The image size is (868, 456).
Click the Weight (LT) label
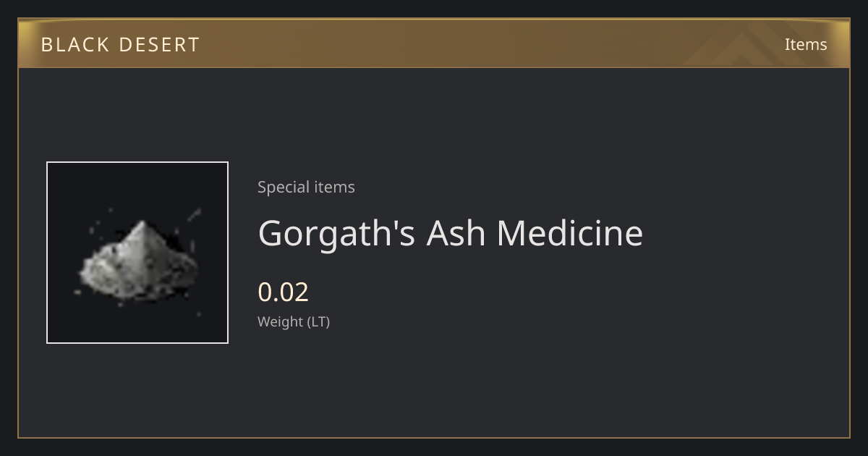(294, 322)
